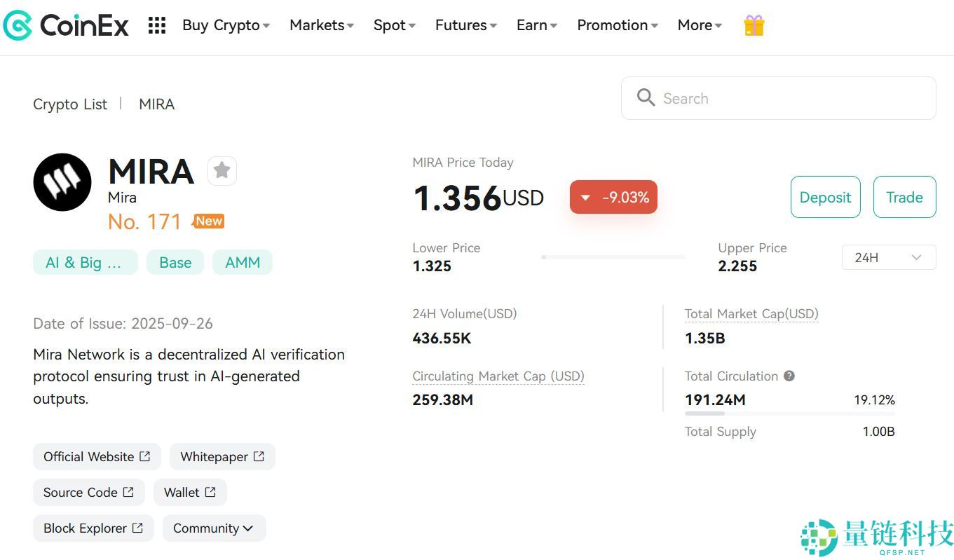Expand the Buy Crypto menu

(226, 25)
